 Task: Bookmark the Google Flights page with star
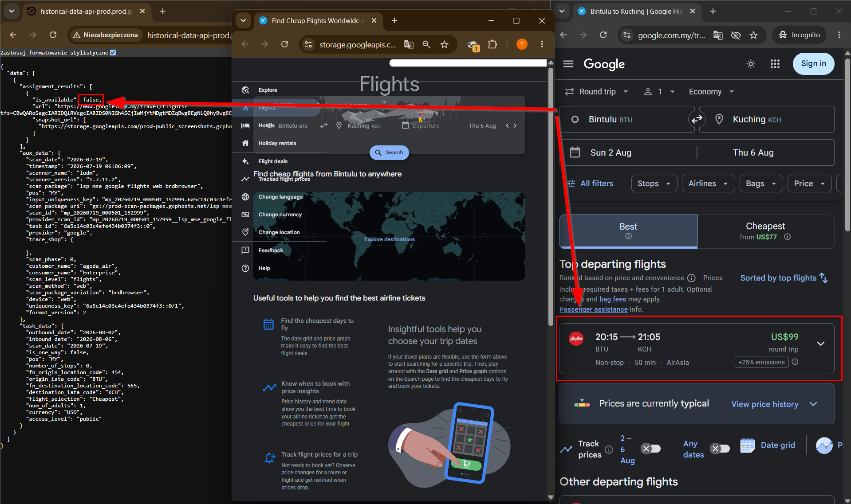tap(753, 35)
